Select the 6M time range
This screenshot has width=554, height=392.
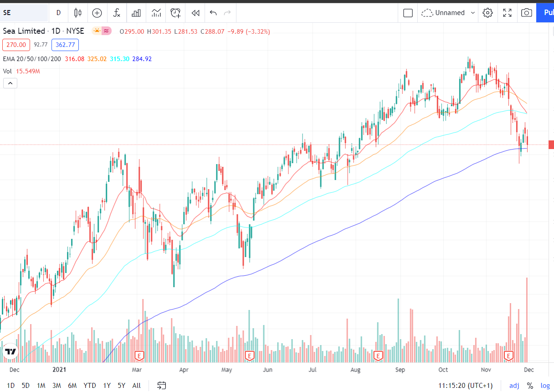pos(72,386)
